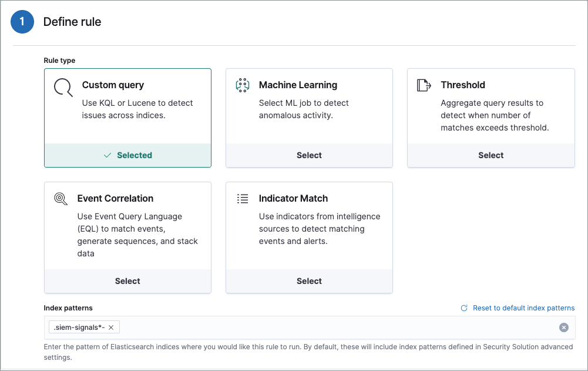Viewport: 588px width, 371px height.
Task: Click the Index patterns input field
Action: coord(294,327)
